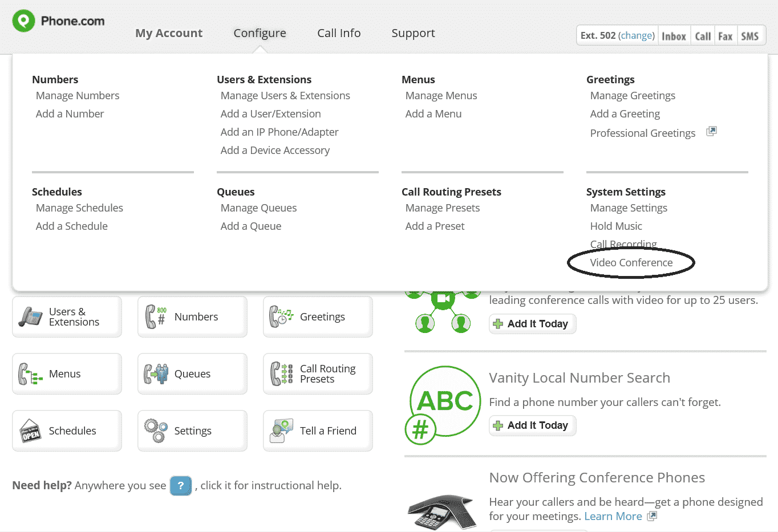The height and width of the screenshot is (532, 778).
Task: Select the SMS tab
Action: tap(750, 36)
